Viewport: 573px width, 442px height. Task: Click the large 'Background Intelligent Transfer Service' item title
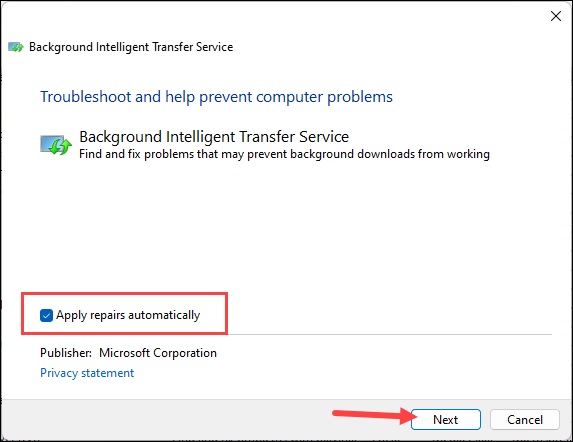point(214,137)
